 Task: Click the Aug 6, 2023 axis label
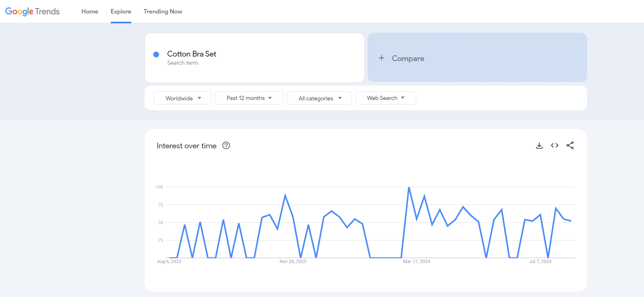pos(169,261)
